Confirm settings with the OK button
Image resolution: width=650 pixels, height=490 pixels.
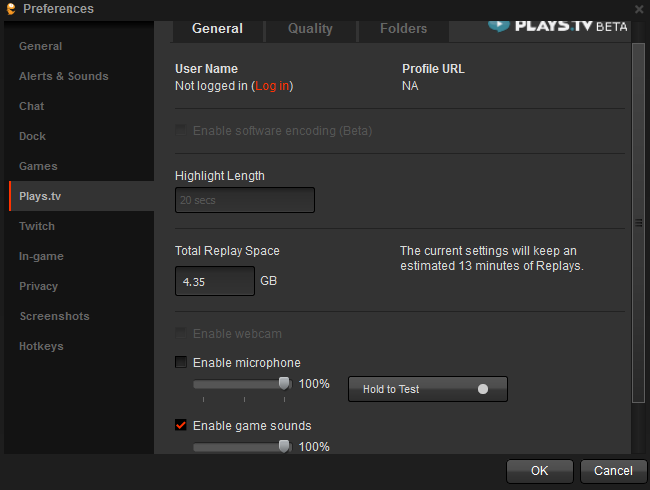click(x=540, y=471)
